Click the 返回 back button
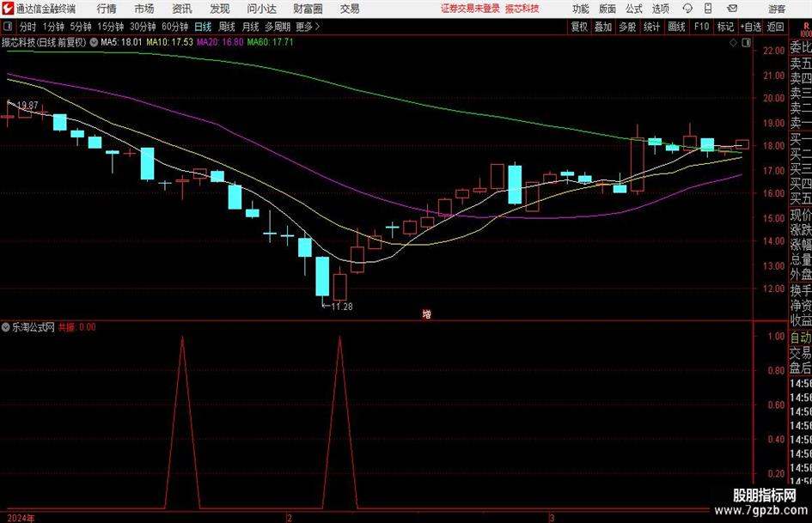The width and height of the screenshot is (812, 523). 775,27
